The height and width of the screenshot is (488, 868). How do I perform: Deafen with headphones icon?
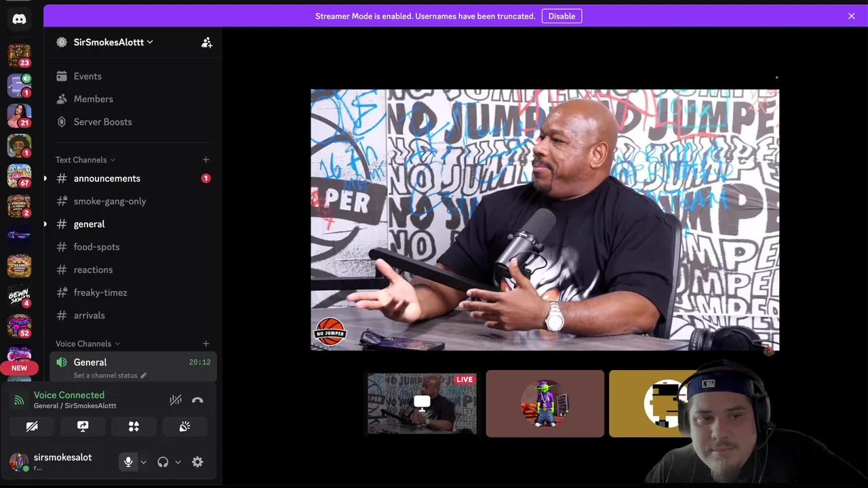click(163, 462)
